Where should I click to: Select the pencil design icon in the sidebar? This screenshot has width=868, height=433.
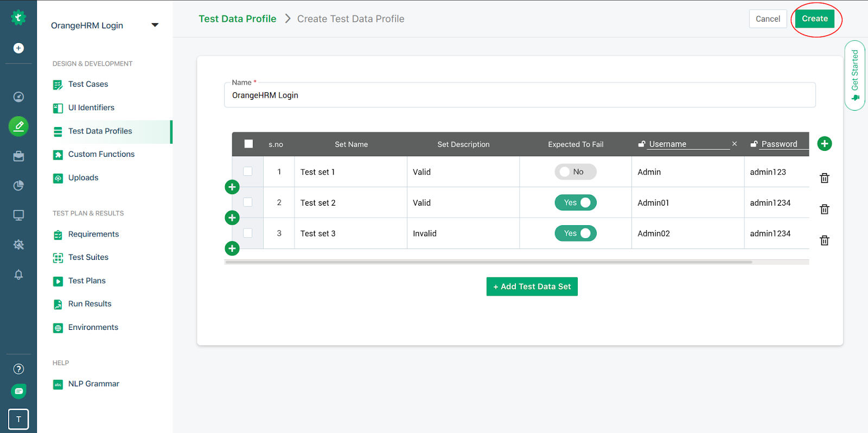tap(18, 126)
